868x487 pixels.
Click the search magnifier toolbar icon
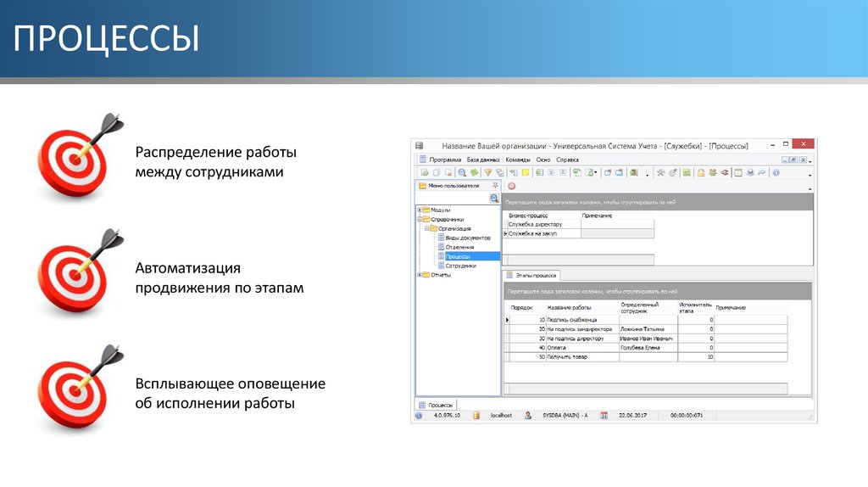[462, 172]
